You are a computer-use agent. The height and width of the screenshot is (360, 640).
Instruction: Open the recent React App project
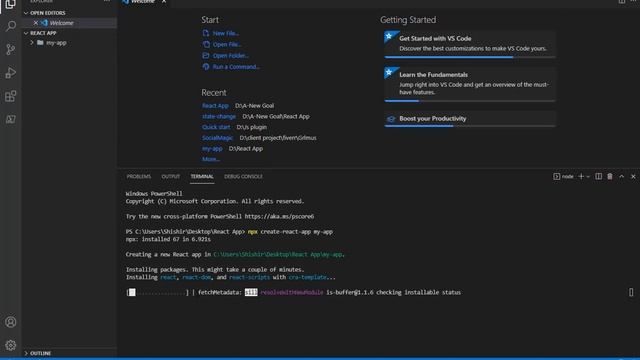(x=215, y=106)
